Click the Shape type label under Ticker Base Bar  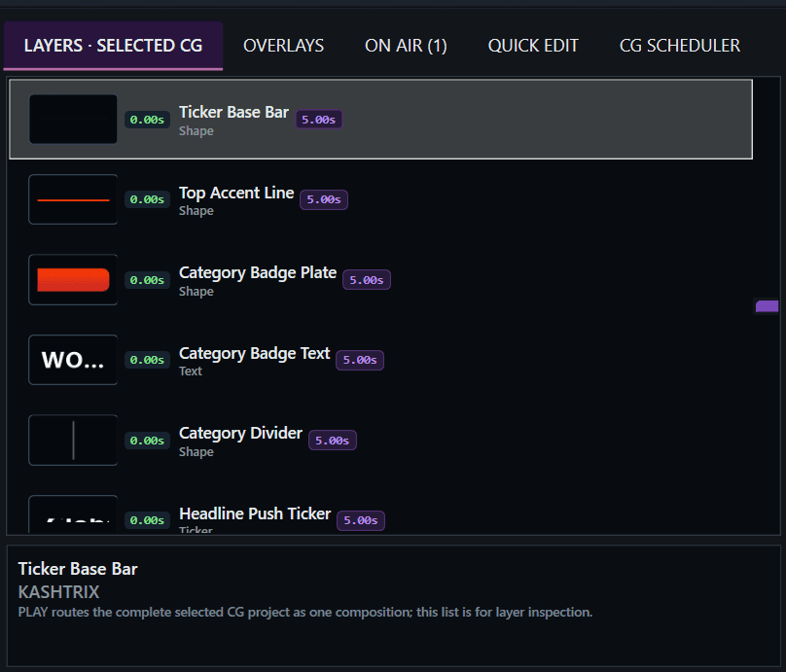click(196, 131)
